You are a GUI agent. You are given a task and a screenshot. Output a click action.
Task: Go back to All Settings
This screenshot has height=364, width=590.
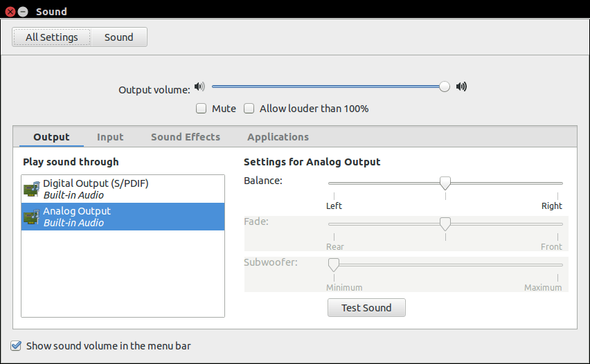click(51, 37)
